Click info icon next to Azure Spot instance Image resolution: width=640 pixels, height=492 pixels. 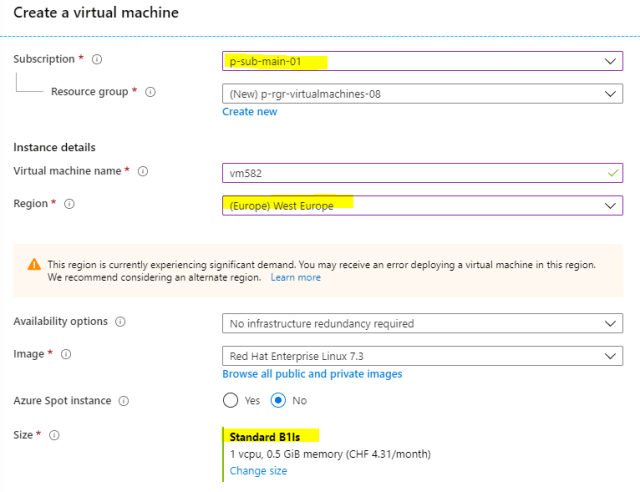click(x=124, y=401)
